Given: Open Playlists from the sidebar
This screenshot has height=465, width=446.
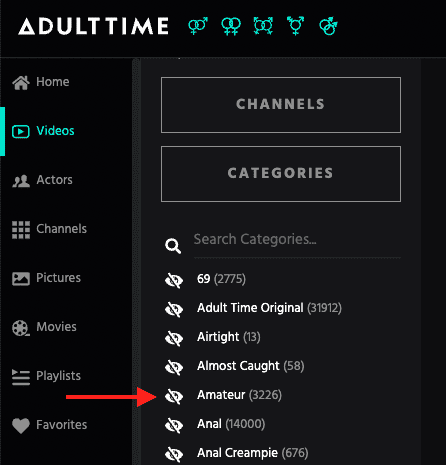Looking at the screenshot, I should click(x=46, y=376).
